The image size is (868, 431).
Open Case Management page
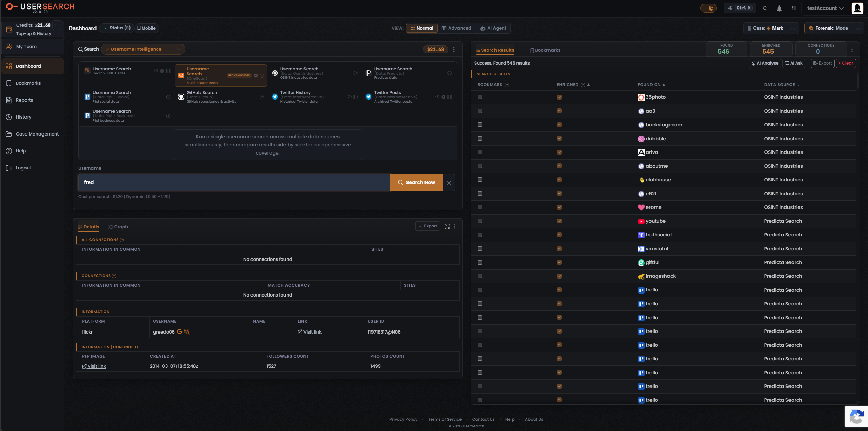pyautogui.click(x=33, y=134)
